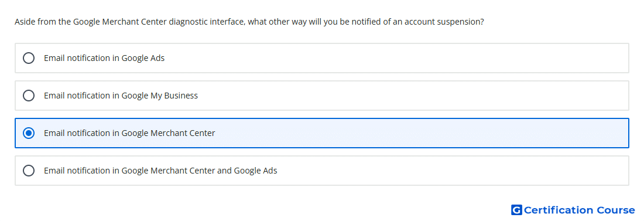Select the Google My Business radio button

pos(29,96)
